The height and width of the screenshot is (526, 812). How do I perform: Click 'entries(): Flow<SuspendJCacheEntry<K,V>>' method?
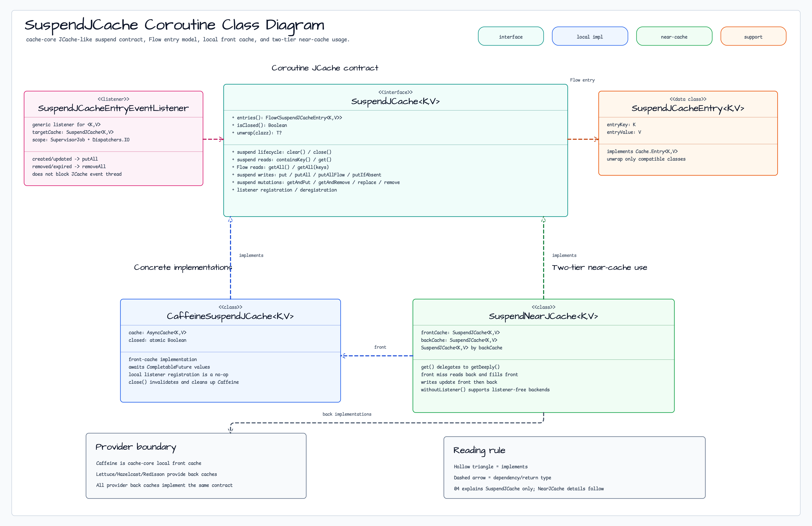(x=287, y=118)
